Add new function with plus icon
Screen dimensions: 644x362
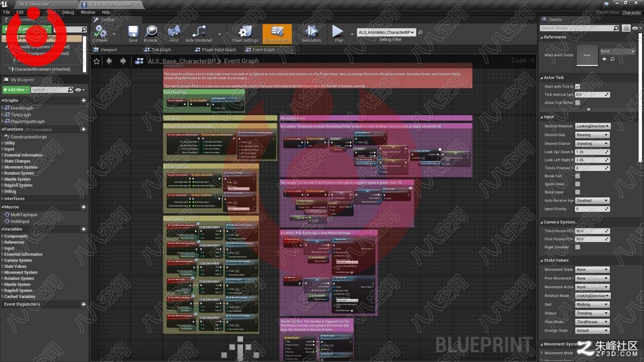pyautogui.click(x=84, y=129)
